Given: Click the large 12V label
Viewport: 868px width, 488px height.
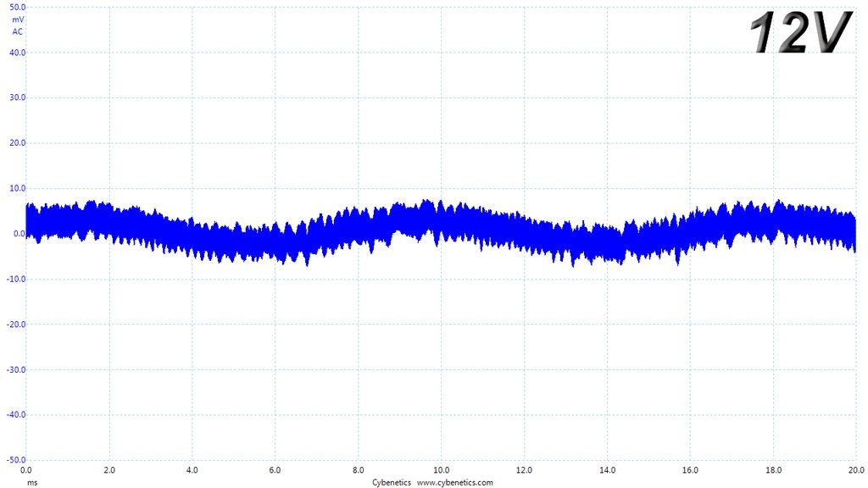Looking at the screenshot, I should 800,32.
